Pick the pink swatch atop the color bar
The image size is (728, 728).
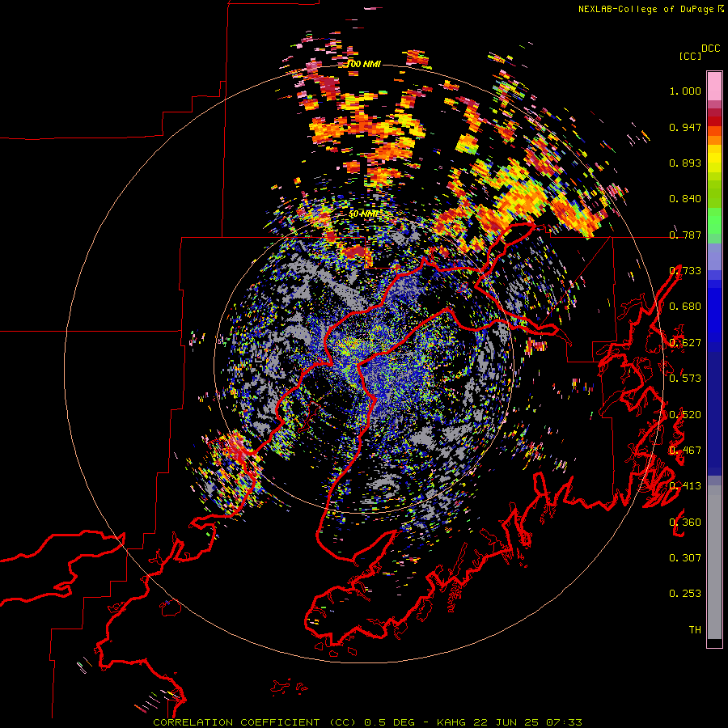point(714,86)
